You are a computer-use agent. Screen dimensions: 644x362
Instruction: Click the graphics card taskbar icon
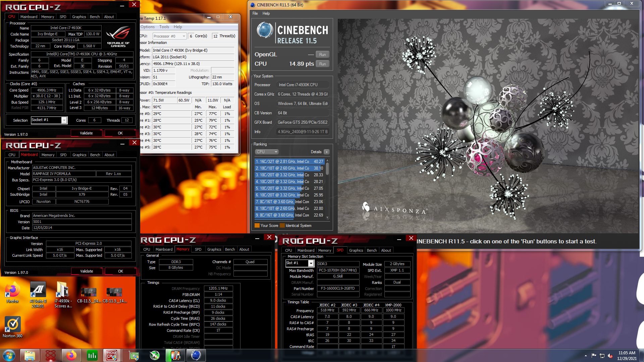134,355
